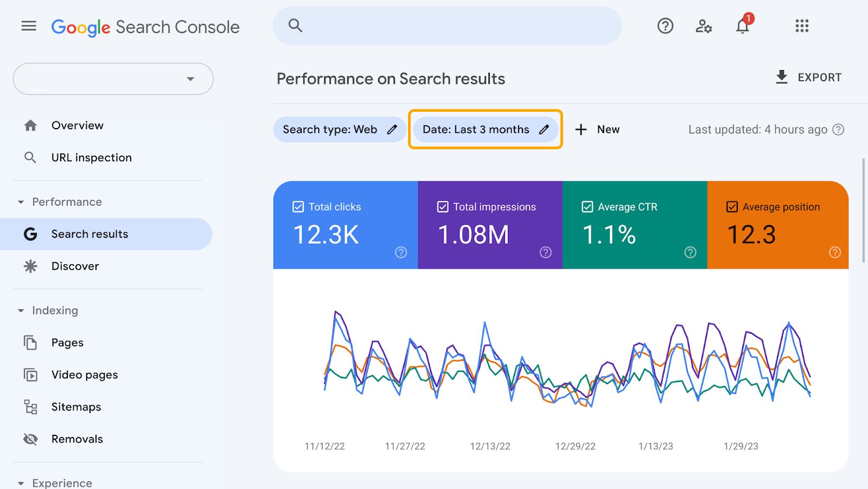
Task: Open Search Console notifications bell
Action: coord(742,26)
